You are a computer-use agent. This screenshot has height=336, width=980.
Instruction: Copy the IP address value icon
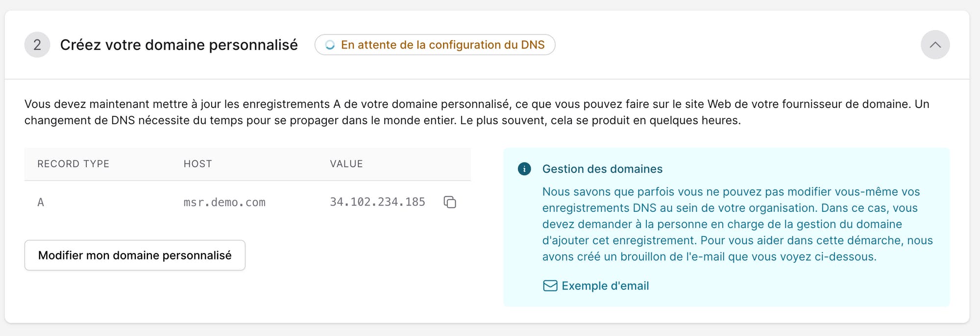tap(450, 202)
